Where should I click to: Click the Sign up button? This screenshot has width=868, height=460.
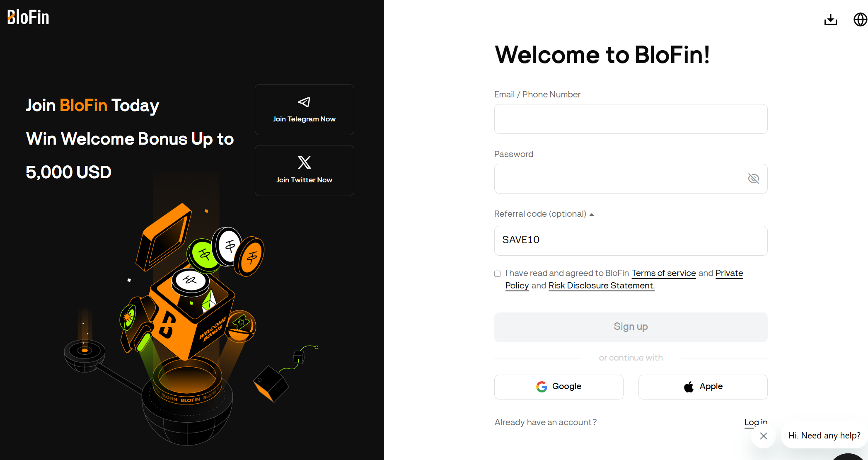(x=631, y=327)
